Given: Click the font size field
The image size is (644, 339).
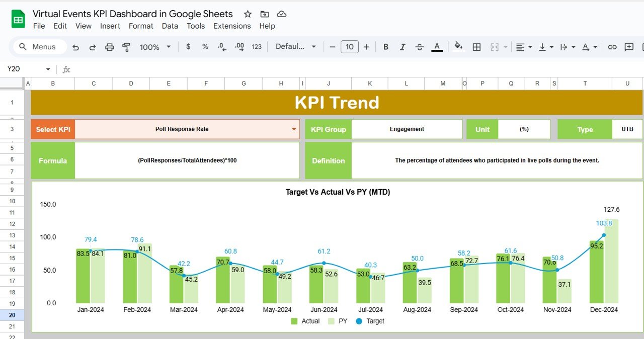Looking at the screenshot, I should point(350,47).
